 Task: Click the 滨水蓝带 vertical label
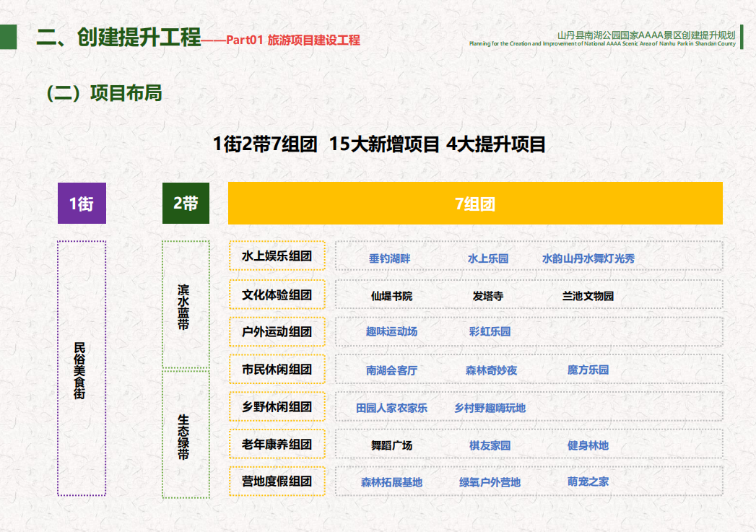pos(186,305)
